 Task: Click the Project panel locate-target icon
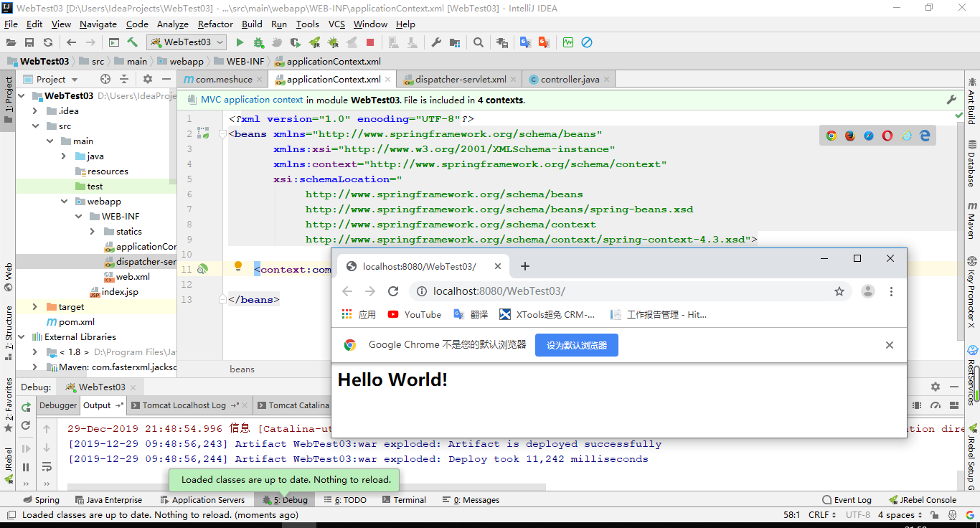105,79
